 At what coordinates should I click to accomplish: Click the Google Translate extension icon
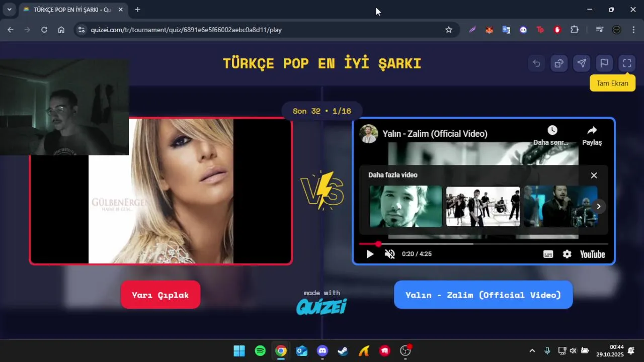pyautogui.click(x=506, y=30)
